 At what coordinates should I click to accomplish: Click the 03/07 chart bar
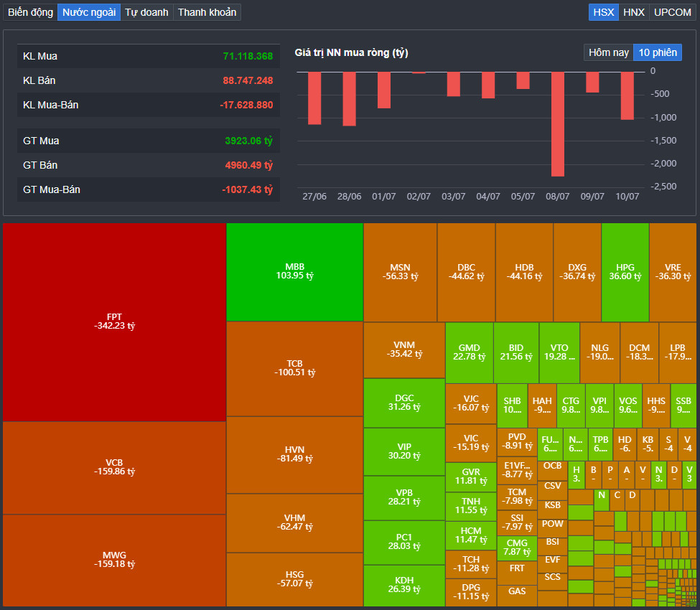pos(454,84)
